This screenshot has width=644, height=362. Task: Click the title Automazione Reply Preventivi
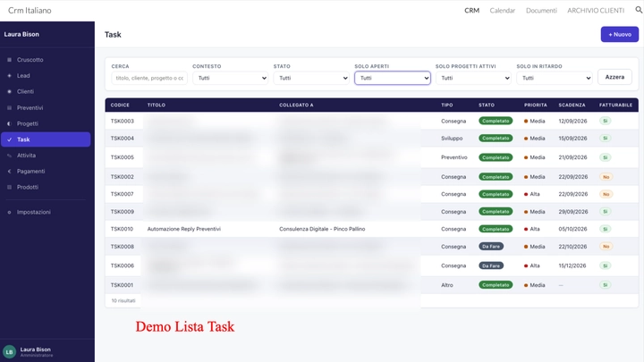pyautogui.click(x=184, y=229)
